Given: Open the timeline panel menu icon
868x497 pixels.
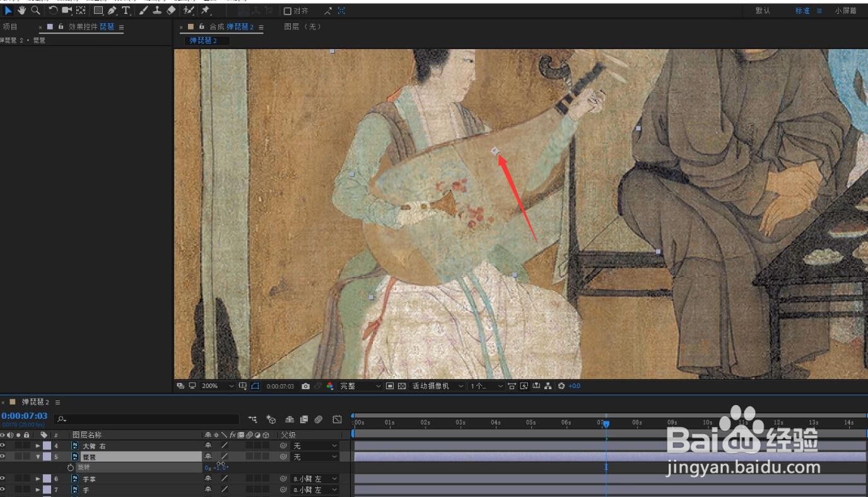Looking at the screenshot, I should pyautogui.click(x=57, y=402).
